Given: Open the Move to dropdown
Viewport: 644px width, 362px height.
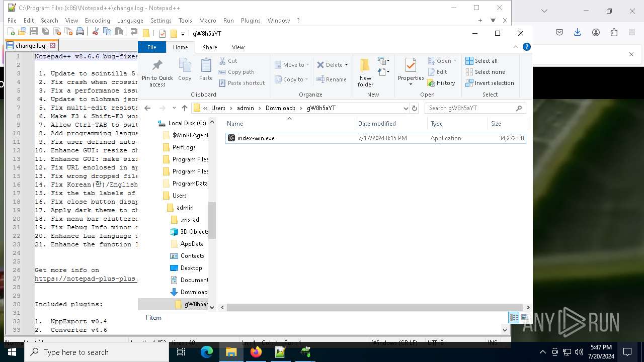Looking at the screenshot, I should [x=292, y=65].
